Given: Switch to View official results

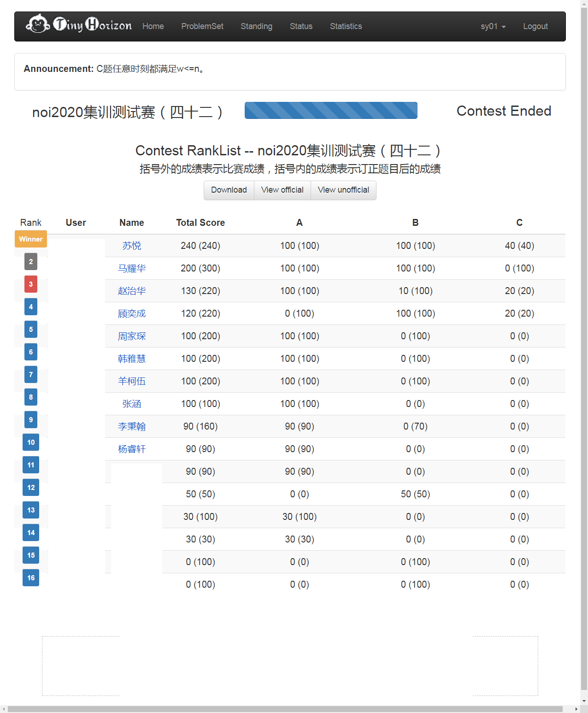Looking at the screenshot, I should [282, 190].
